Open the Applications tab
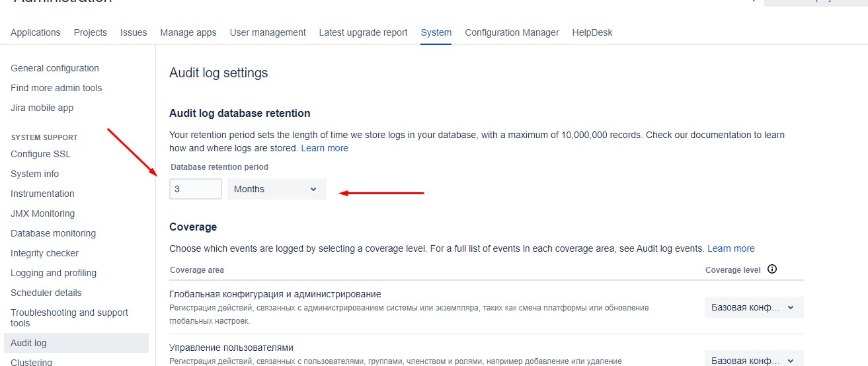The height and width of the screenshot is (366, 868). click(36, 32)
